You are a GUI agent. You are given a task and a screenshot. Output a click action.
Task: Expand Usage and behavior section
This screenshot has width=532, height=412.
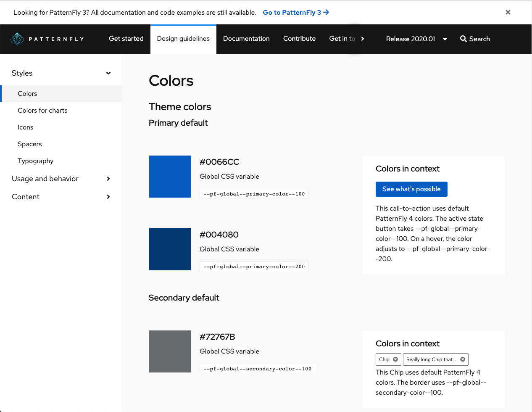pos(61,179)
